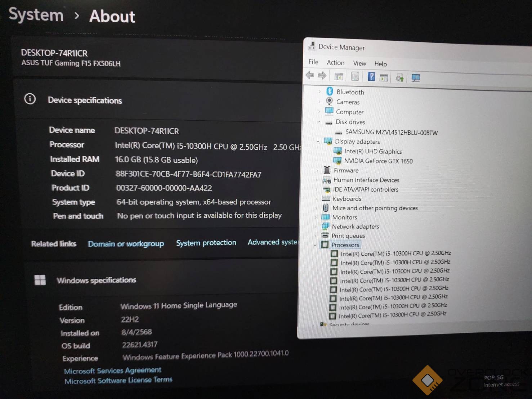The height and width of the screenshot is (399, 532).
Task: Select the SAMSUNG MZVL4512HBLU-00BTW disk entry
Action: 392,132
